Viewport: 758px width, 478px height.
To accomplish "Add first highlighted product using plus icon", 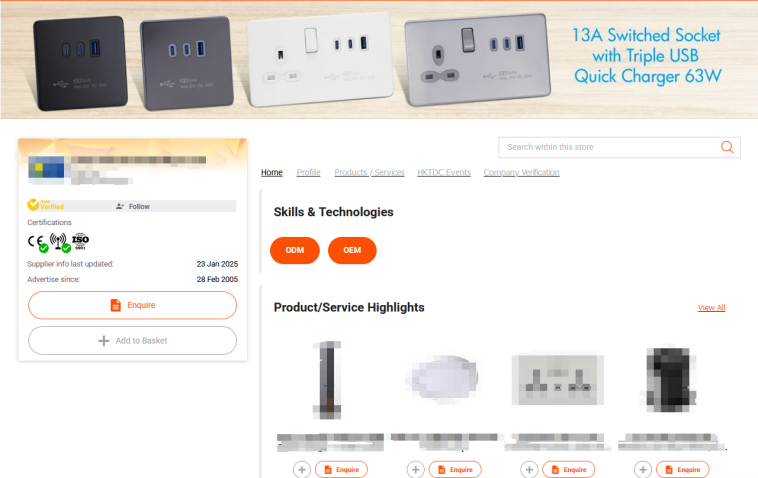I will pos(302,469).
